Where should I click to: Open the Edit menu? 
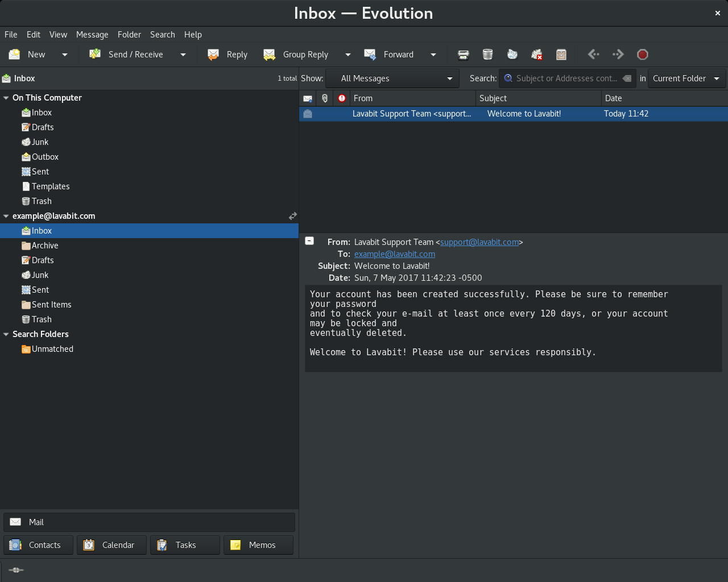click(34, 35)
